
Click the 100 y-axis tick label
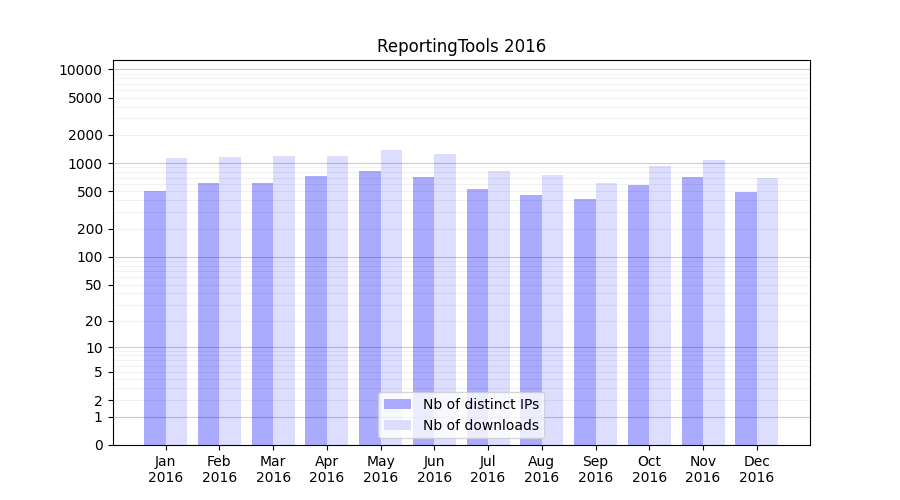coord(88,257)
